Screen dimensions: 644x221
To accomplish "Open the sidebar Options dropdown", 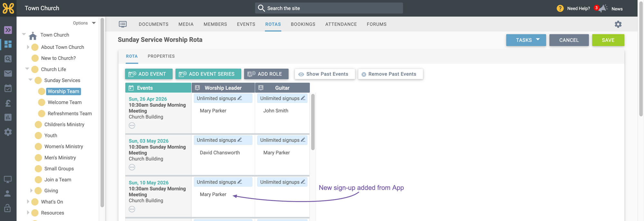I will [84, 23].
